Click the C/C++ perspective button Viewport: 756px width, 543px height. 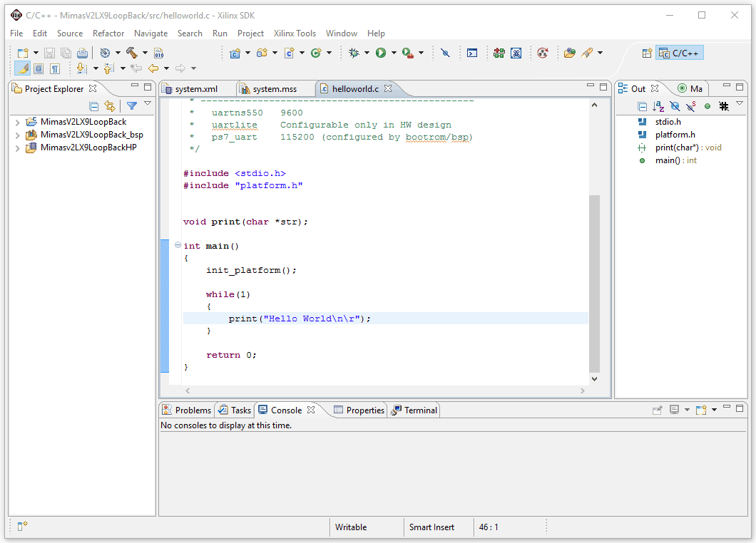tap(680, 53)
